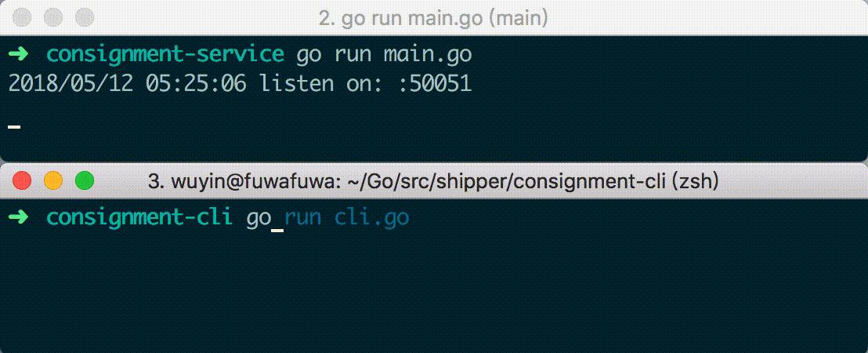Image resolution: width=868 pixels, height=353 pixels.
Task: Click the typed 'go' command in lower terminal
Action: 259,218
